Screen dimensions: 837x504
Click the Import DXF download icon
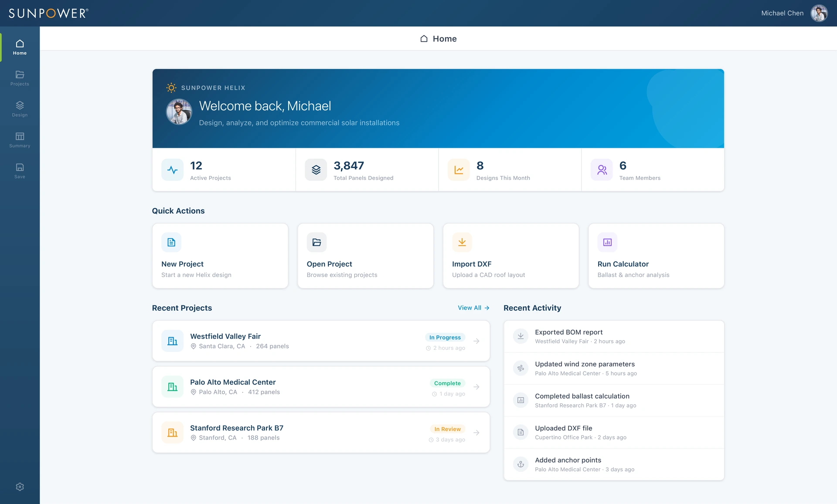pyautogui.click(x=462, y=242)
